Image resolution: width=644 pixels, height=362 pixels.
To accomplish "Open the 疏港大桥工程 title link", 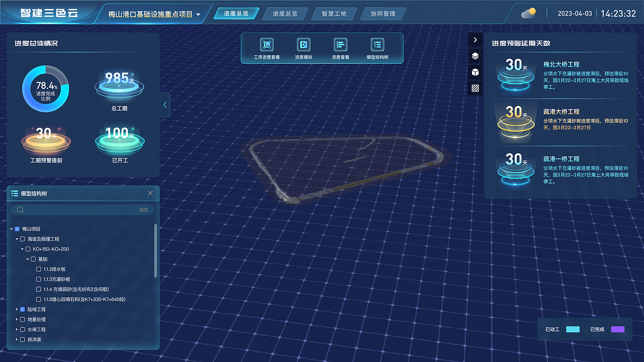I will pyautogui.click(x=561, y=112).
